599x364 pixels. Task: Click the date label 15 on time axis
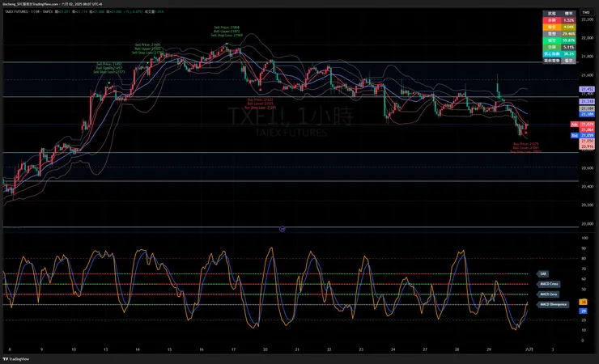click(x=168, y=349)
